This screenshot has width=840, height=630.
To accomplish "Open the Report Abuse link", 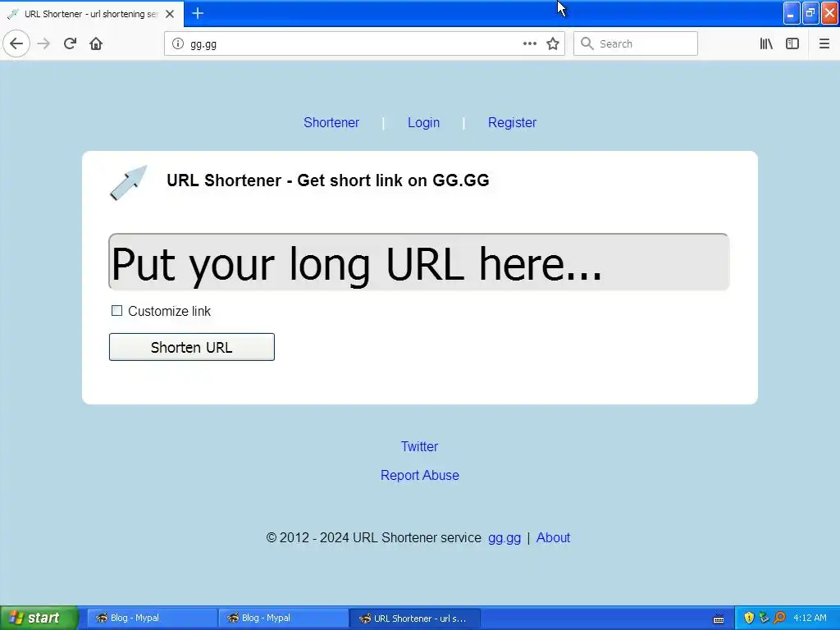I will pos(419,475).
